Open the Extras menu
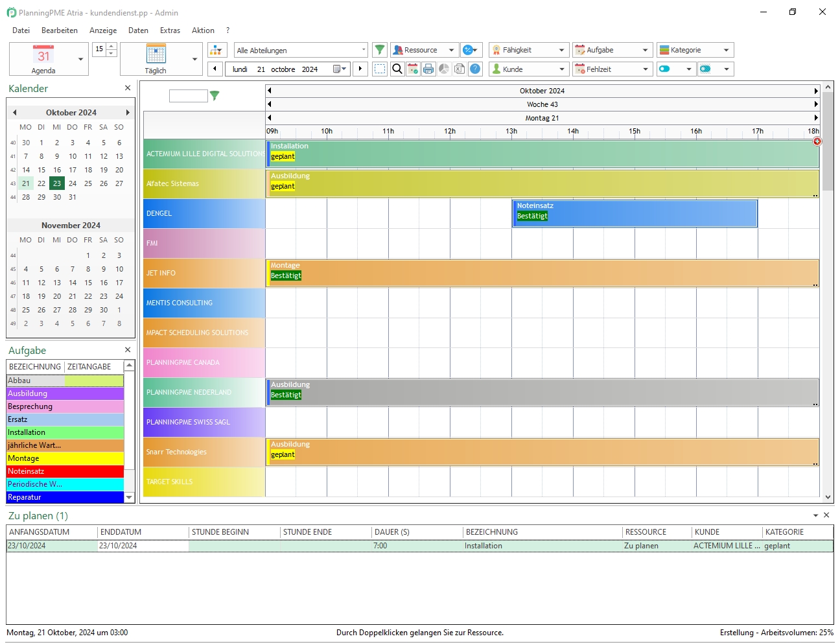This screenshot has height=643, width=840. (x=170, y=30)
